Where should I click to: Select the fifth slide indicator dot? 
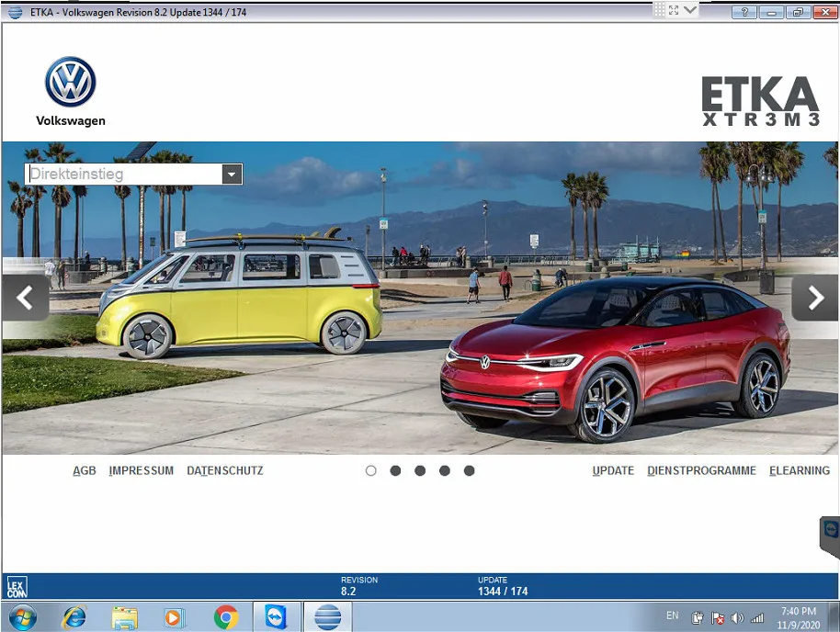click(470, 471)
